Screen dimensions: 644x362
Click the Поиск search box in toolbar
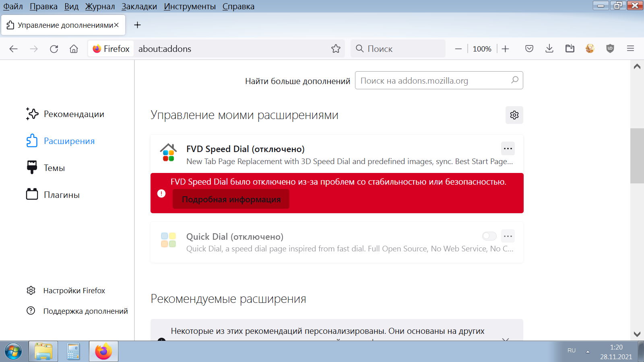coord(398,49)
